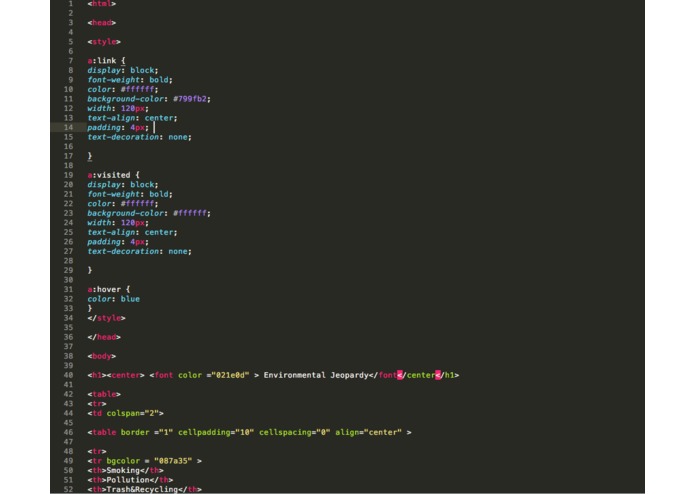The image size is (695, 494).
Task: Click the border ="1" attribute
Action: tap(147, 432)
